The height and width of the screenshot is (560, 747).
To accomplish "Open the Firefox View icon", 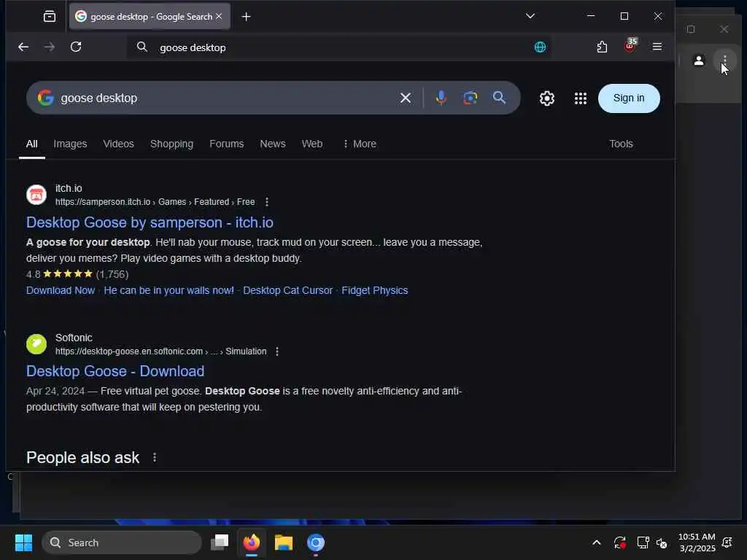I will (50, 17).
